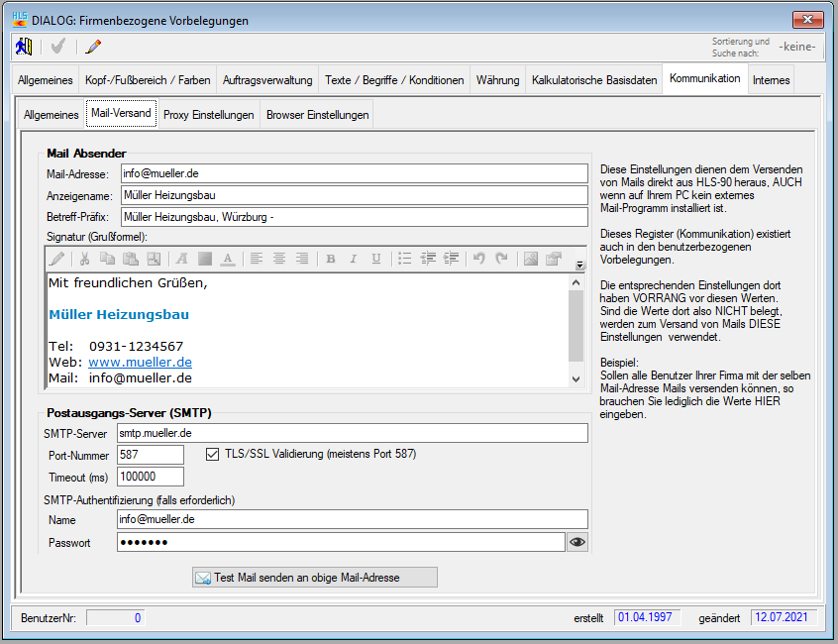Viewport: 838px width, 644px height.
Task: Click into the SMTP-Server input field
Action: (x=352, y=433)
